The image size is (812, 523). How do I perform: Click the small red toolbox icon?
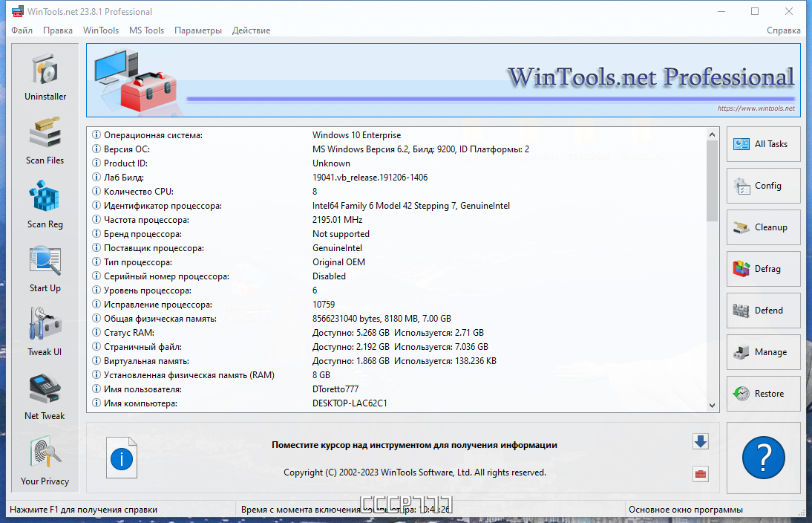coord(701,474)
